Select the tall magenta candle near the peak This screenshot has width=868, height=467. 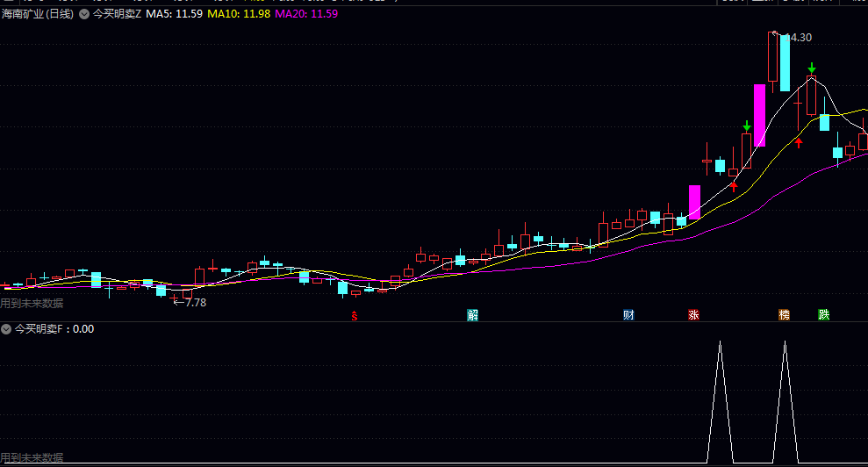pyautogui.click(x=759, y=115)
